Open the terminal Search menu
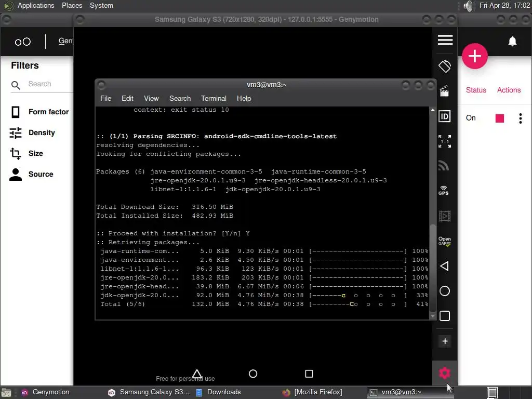 pyautogui.click(x=180, y=98)
